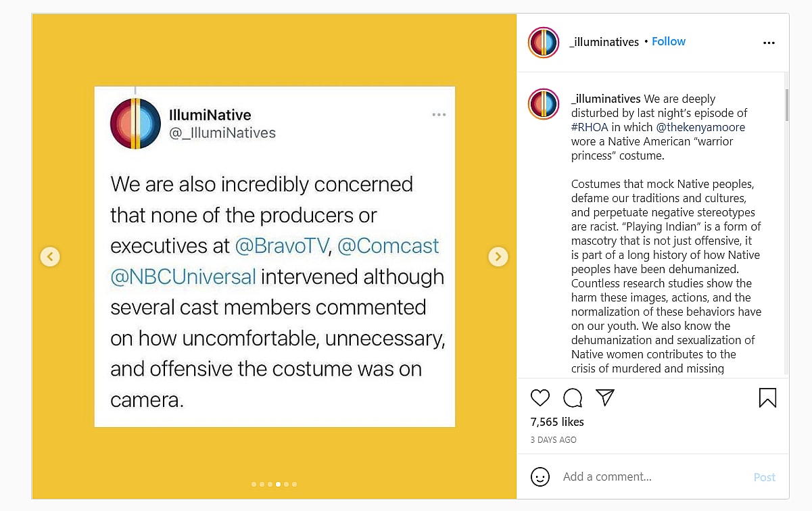This screenshot has width=812, height=511.
Task: Open @thekenyamoore mention in caption
Action: click(x=700, y=127)
